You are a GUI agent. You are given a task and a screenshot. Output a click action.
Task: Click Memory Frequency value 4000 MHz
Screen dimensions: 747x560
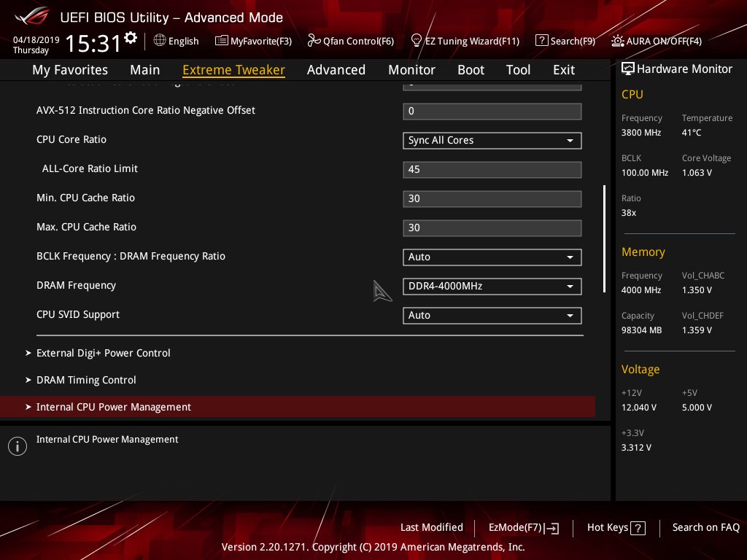[x=641, y=290]
